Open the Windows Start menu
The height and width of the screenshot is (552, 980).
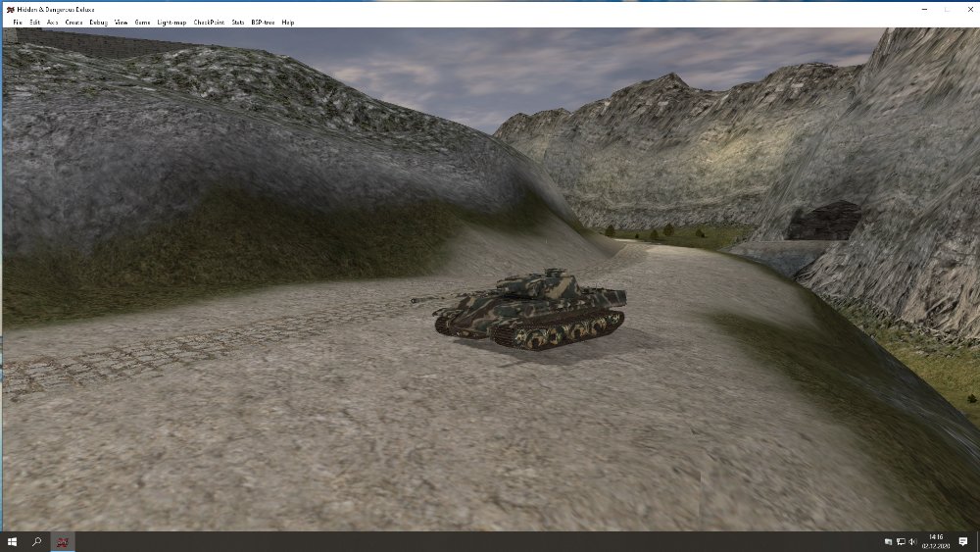pos(12,541)
